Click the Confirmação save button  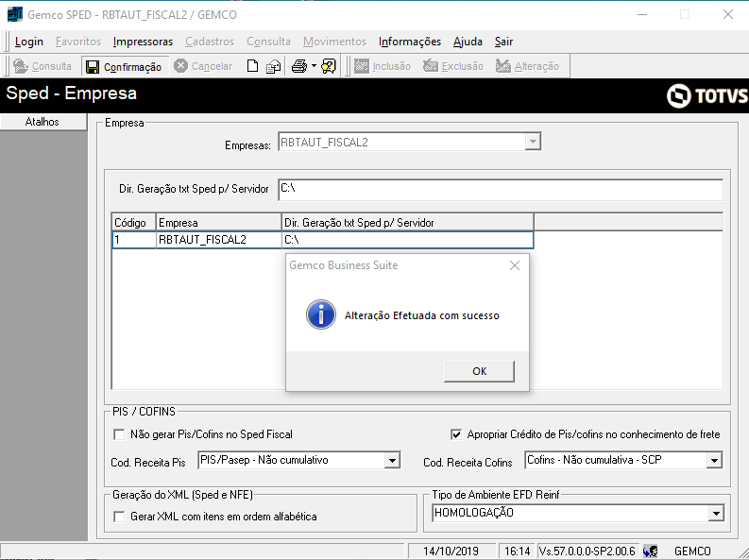pyautogui.click(x=124, y=66)
